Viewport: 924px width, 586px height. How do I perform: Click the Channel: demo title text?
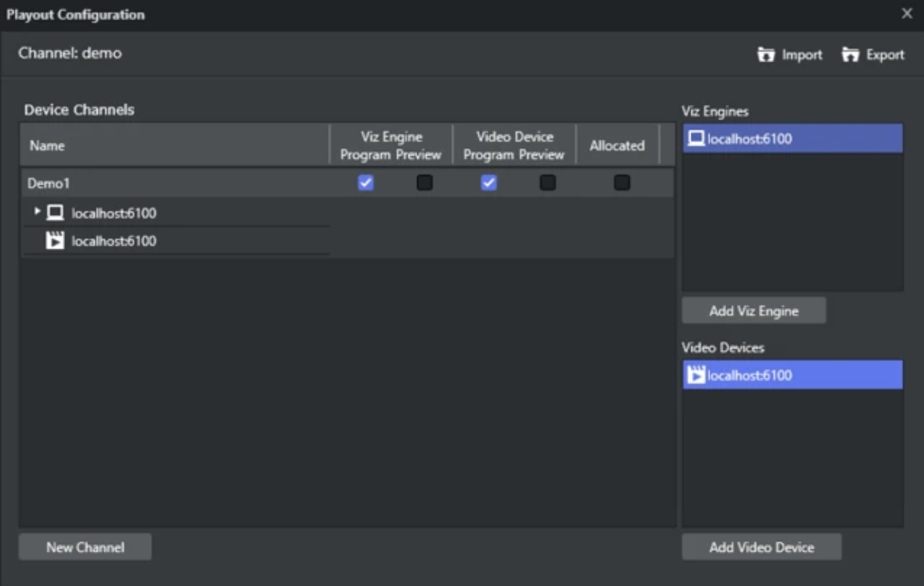coord(70,53)
